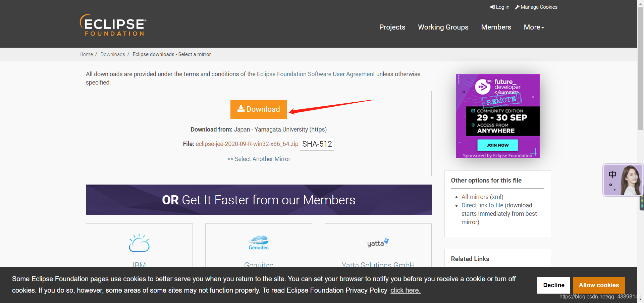Open Eclipse Foundation Software User Agreement
Image resolution: width=644 pixels, height=303 pixels.
[316, 74]
